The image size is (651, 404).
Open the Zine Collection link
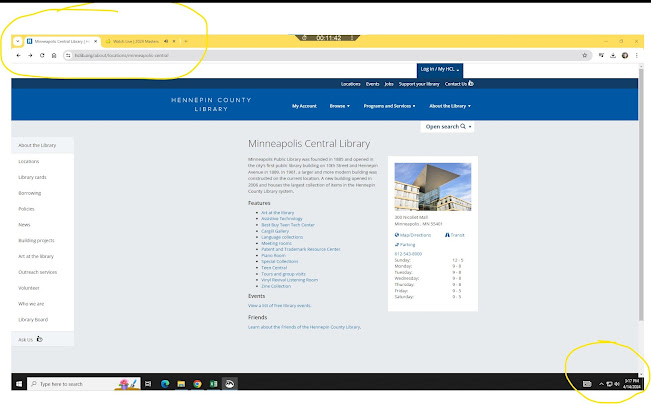pyautogui.click(x=276, y=286)
